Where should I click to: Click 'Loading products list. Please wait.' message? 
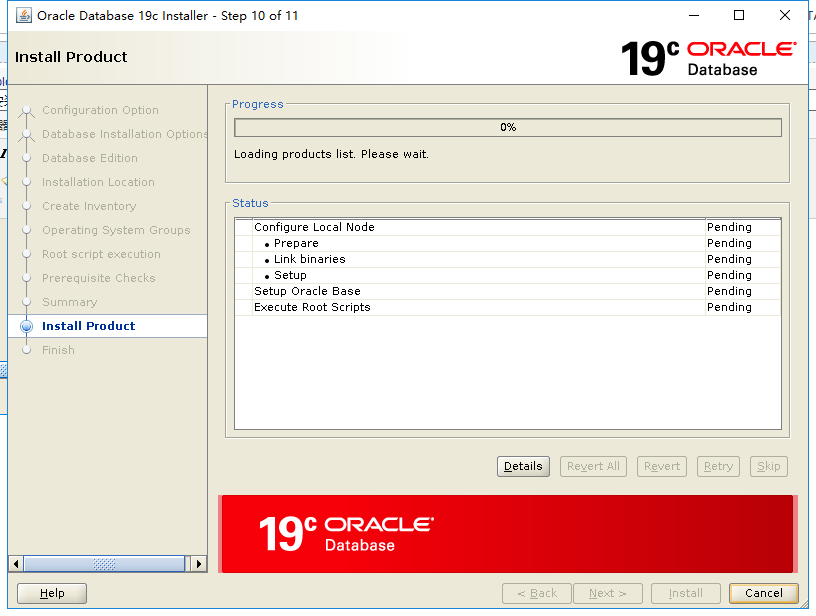[x=332, y=154]
